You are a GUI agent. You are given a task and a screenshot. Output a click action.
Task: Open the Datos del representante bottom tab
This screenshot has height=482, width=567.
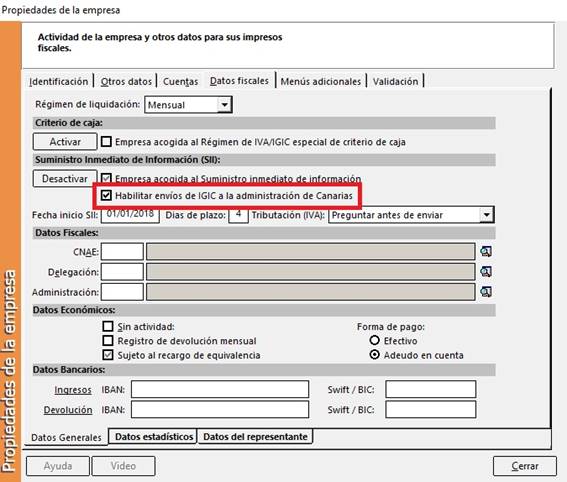[x=255, y=436]
